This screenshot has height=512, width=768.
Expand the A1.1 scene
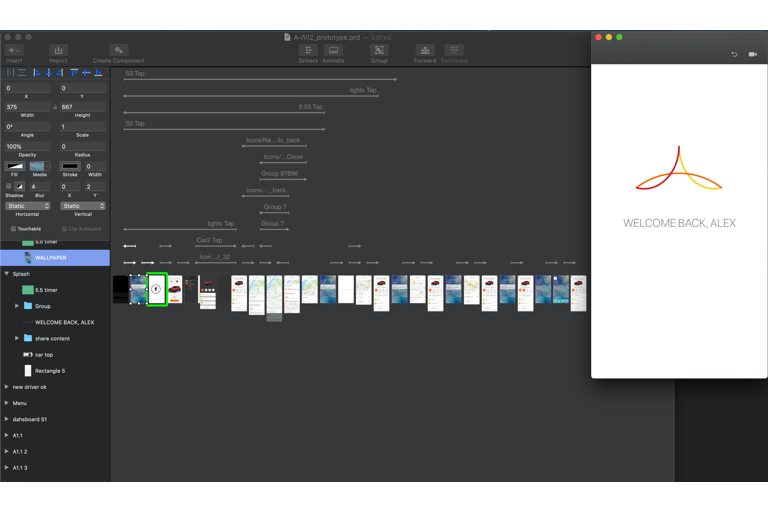point(6,436)
